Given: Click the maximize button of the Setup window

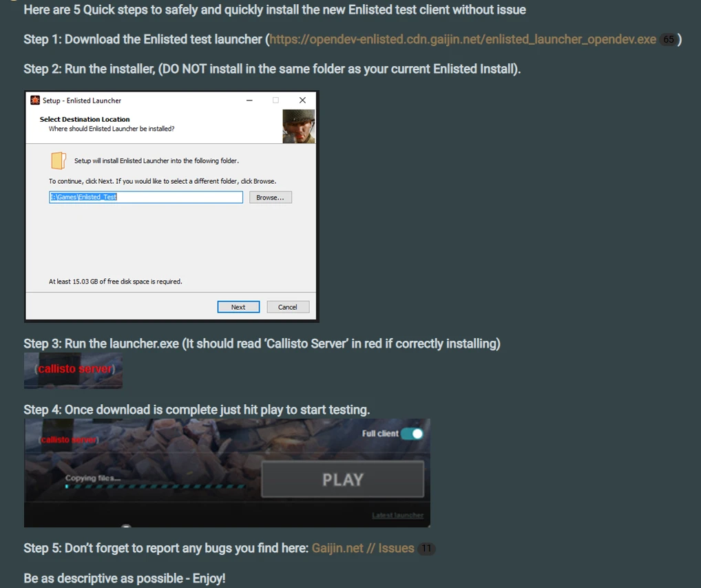Looking at the screenshot, I should 276,100.
